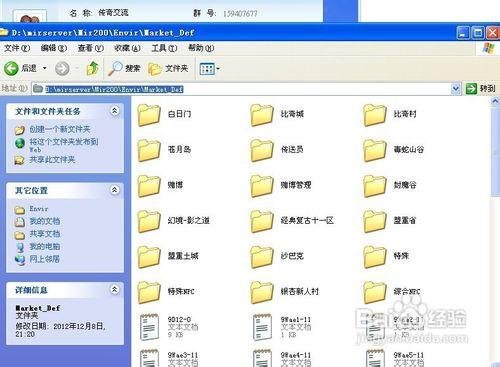
Task: Open 我的文档 from other places
Action: coord(45,221)
